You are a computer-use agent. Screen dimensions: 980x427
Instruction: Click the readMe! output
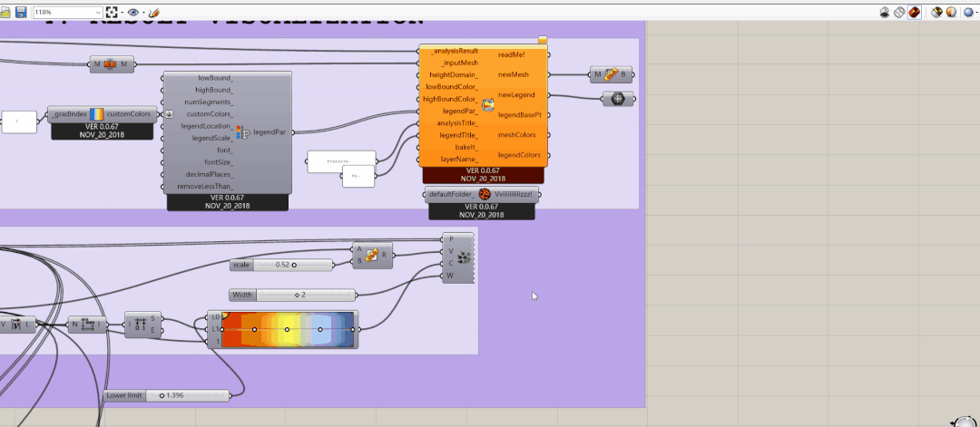click(512, 55)
